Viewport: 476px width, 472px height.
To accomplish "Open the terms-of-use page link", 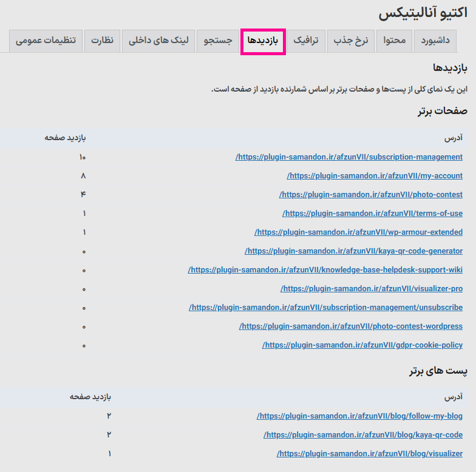I will click(372, 214).
